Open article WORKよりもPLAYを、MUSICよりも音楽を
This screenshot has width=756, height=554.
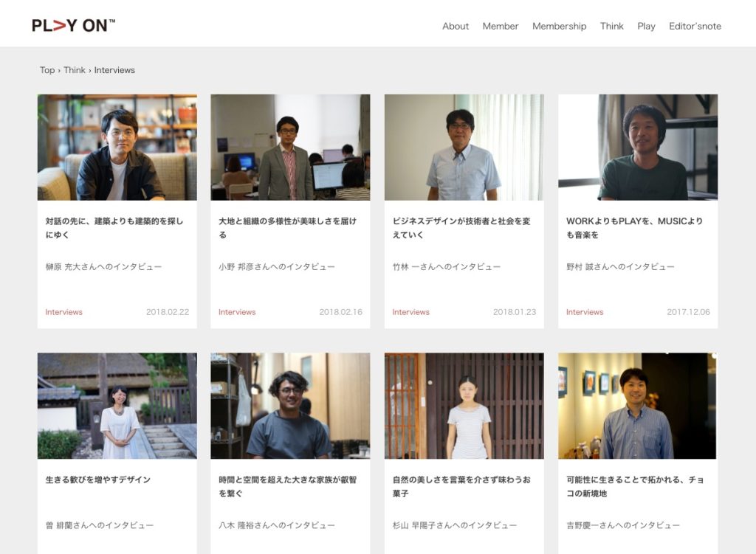(x=634, y=228)
